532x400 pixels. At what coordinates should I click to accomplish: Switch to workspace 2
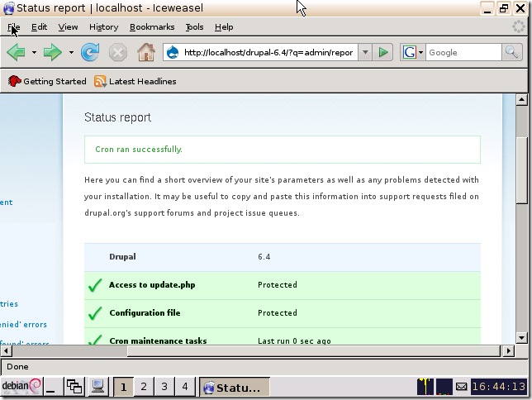click(144, 387)
